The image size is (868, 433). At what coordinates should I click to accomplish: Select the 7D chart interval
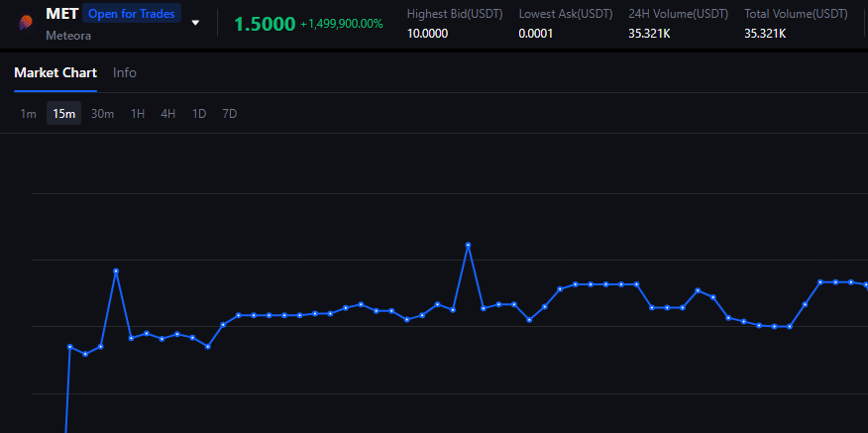[x=230, y=114]
